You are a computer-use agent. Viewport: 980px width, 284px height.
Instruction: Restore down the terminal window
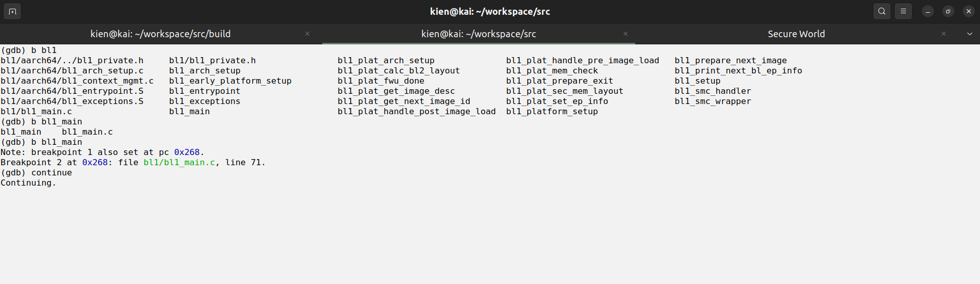(948, 11)
